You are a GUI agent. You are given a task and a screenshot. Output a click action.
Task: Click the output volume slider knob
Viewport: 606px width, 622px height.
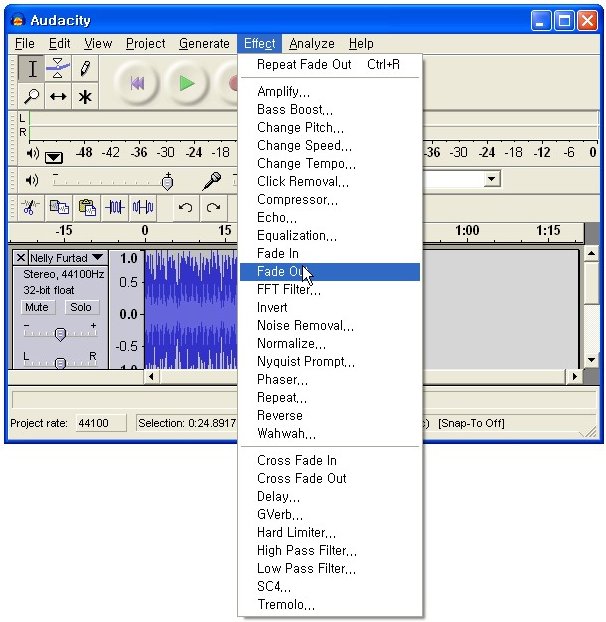coord(167,182)
